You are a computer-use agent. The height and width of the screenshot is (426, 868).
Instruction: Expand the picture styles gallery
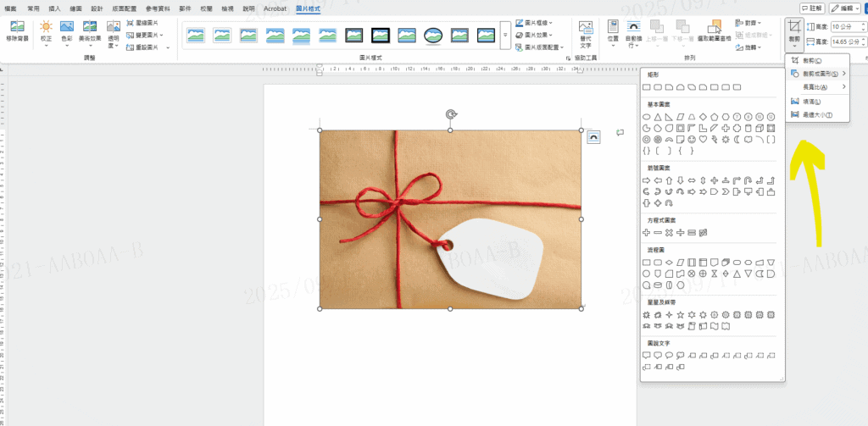pyautogui.click(x=506, y=35)
